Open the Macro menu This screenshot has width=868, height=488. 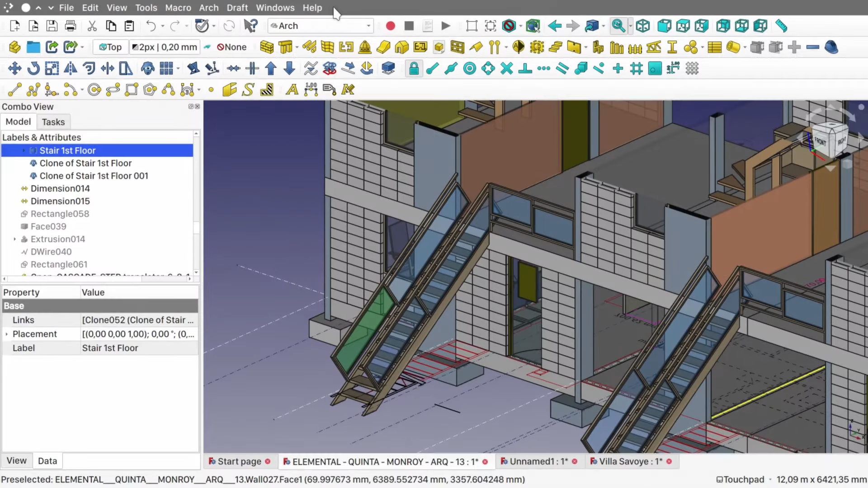click(178, 8)
